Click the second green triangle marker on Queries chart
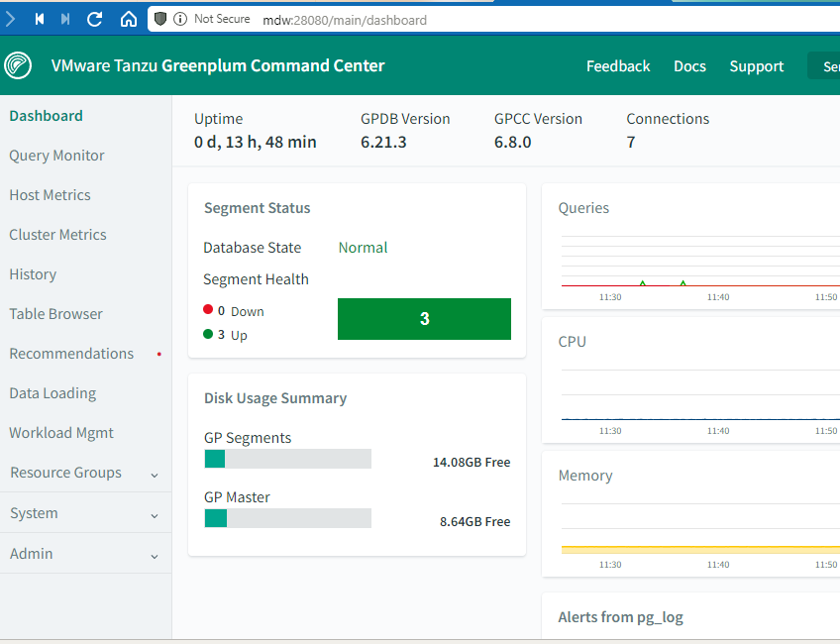840x644 pixels. pos(683,283)
